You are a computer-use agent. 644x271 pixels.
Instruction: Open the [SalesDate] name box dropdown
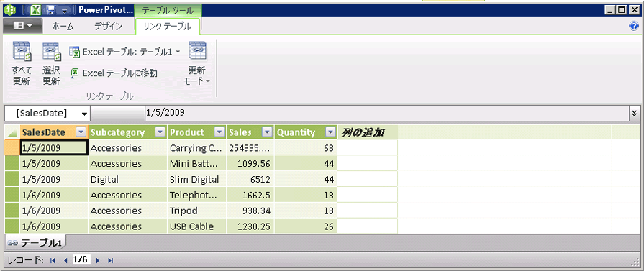tap(85, 114)
